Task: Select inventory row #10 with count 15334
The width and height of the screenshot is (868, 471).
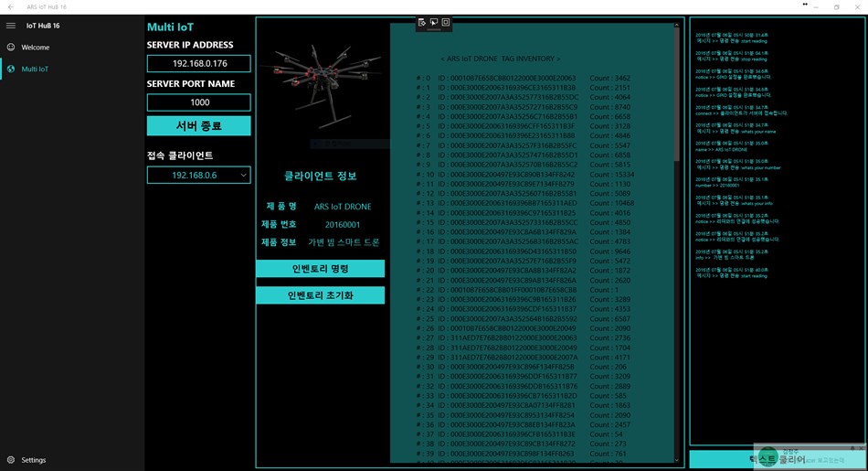Action: click(524, 175)
